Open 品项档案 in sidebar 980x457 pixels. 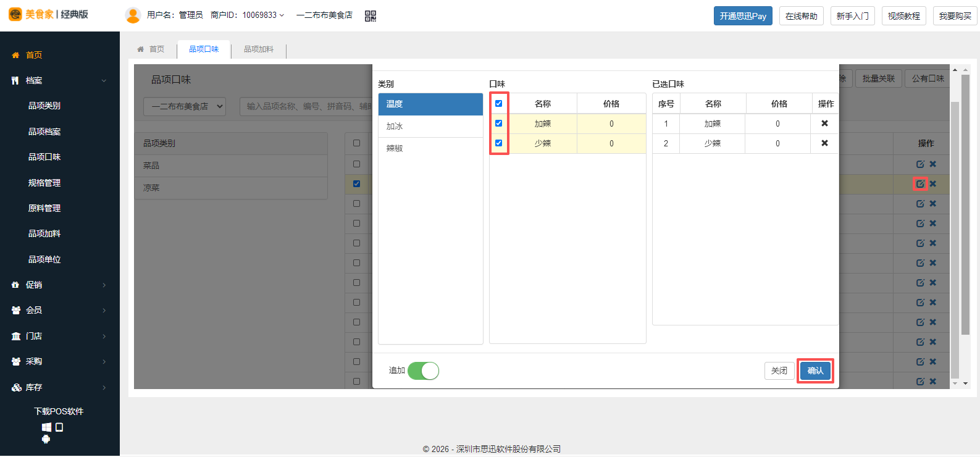click(44, 132)
